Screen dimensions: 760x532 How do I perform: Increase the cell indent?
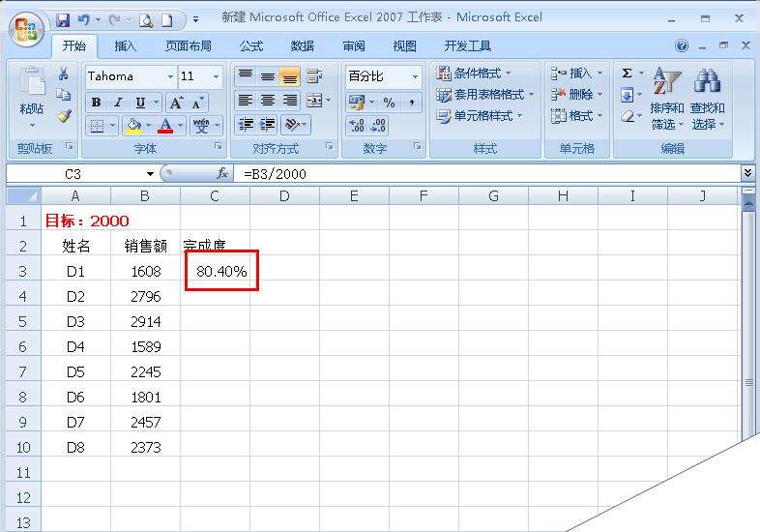[268, 125]
